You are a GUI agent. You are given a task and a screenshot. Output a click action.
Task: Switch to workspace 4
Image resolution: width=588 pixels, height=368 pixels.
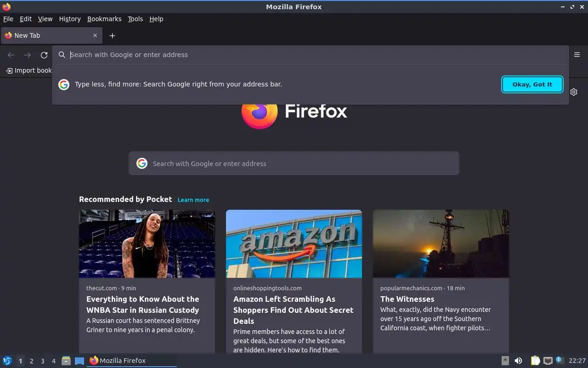(53, 361)
